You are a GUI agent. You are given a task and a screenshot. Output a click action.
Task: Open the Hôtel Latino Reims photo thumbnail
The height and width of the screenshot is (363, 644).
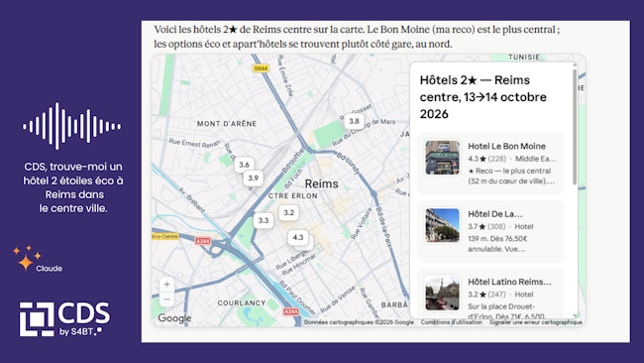442,294
